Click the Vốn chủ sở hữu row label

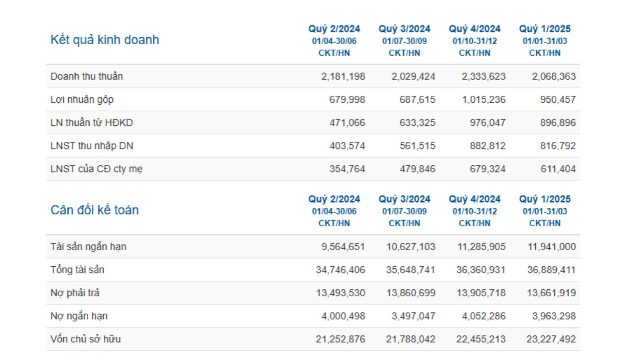click(x=86, y=339)
